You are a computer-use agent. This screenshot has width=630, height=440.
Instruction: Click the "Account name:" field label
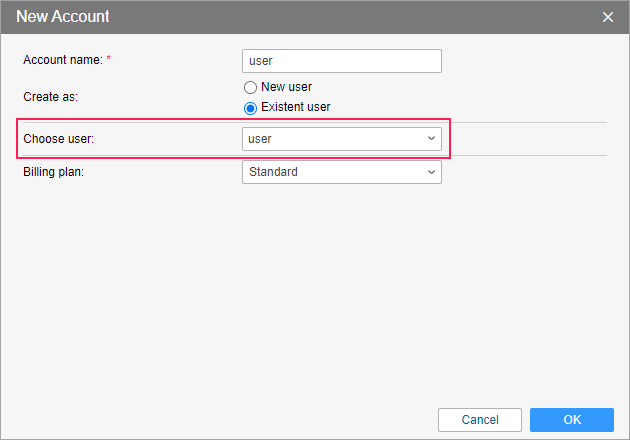pyautogui.click(x=62, y=60)
